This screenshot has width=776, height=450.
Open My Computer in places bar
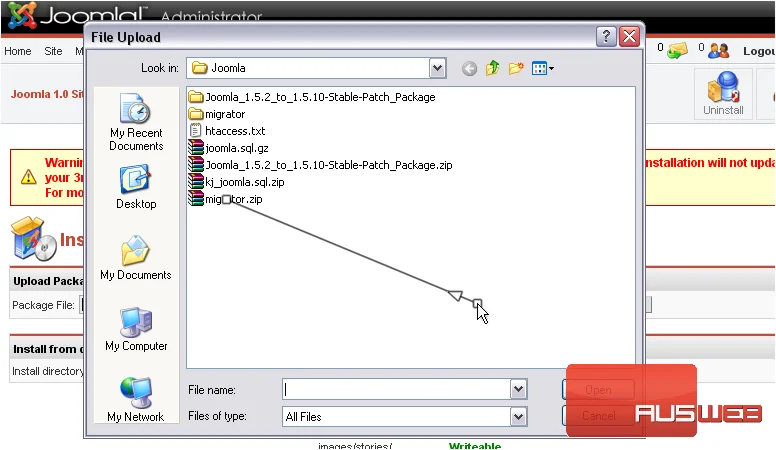point(136,330)
